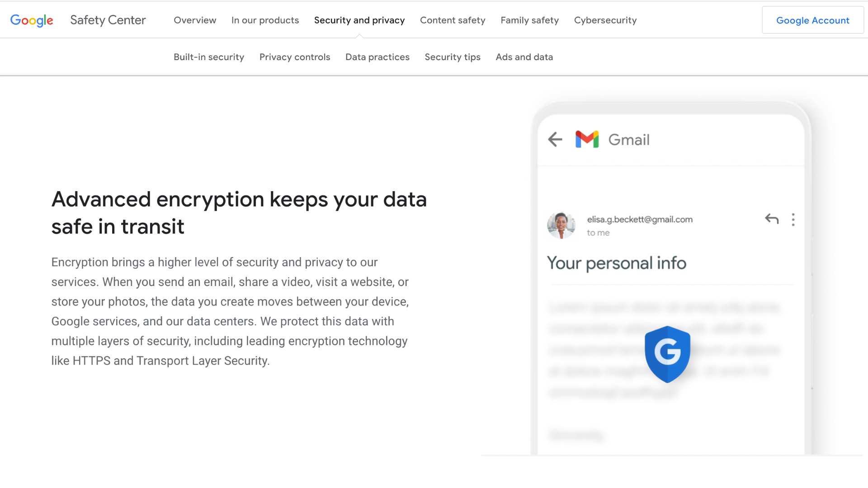This screenshot has height=488, width=868.
Task: Open the Security tips section
Action: (453, 57)
